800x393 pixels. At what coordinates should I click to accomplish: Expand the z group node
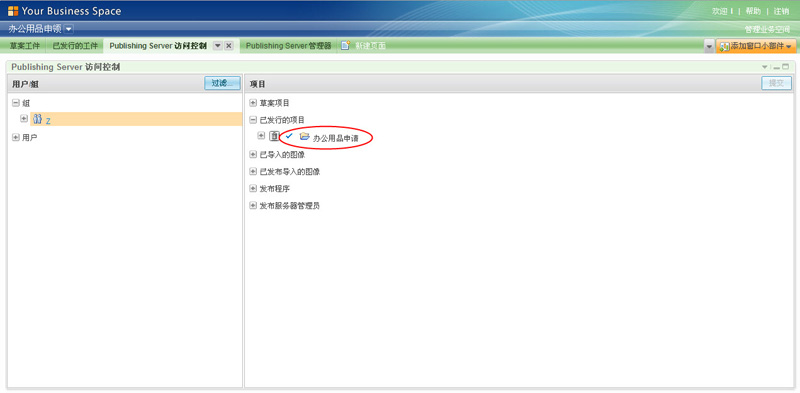[x=24, y=118]
